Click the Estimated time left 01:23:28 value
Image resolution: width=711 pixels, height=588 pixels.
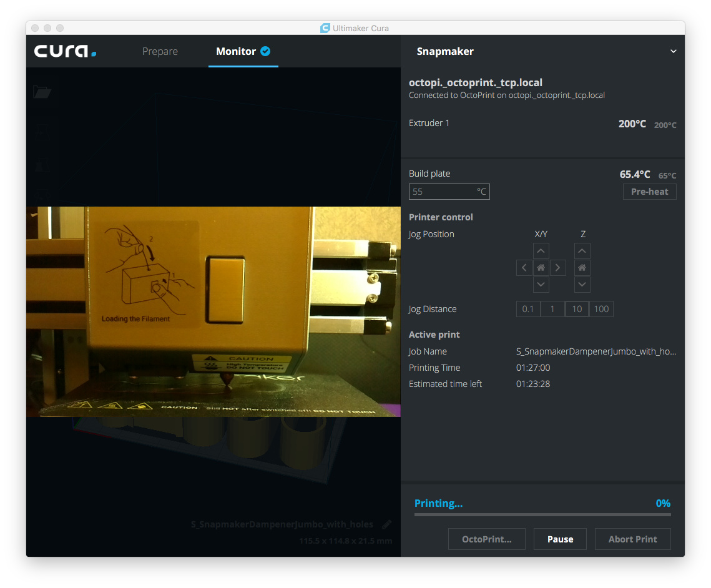tap(533, 384)
